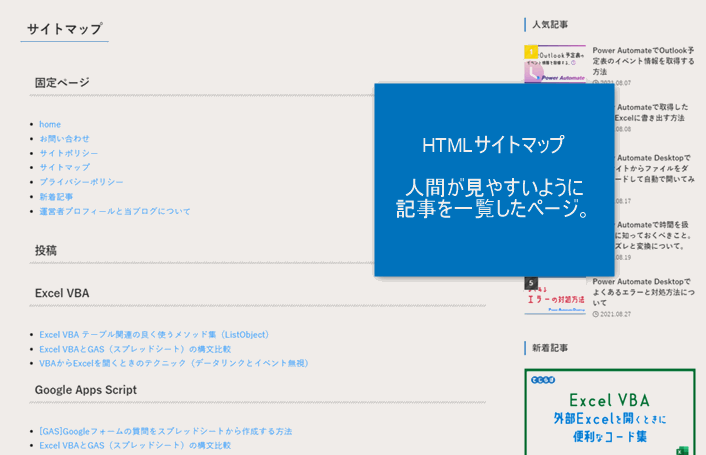Click the 2021.08.27 date under rank 5 article
706x455 pixels.
pos(612,314)
